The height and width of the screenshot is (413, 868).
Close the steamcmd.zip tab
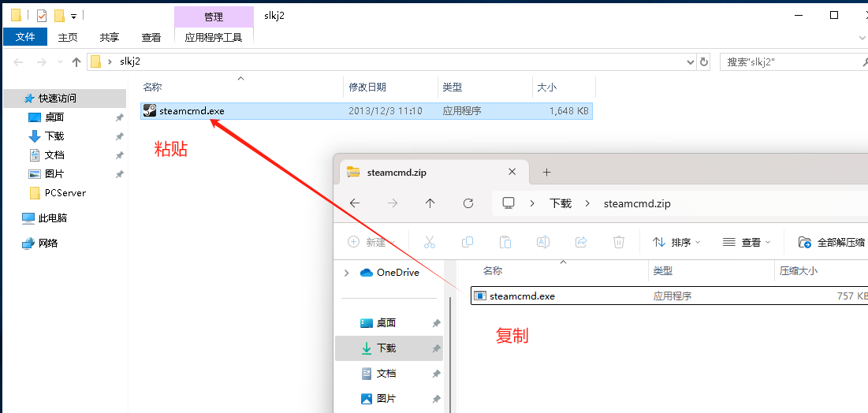512,172
